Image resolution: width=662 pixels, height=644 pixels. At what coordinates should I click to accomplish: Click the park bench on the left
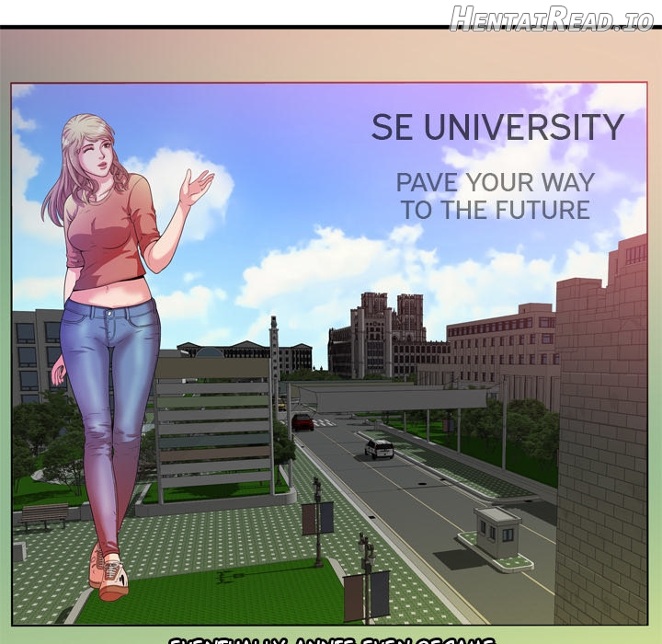pyautogui.click(x=44, y=515)
